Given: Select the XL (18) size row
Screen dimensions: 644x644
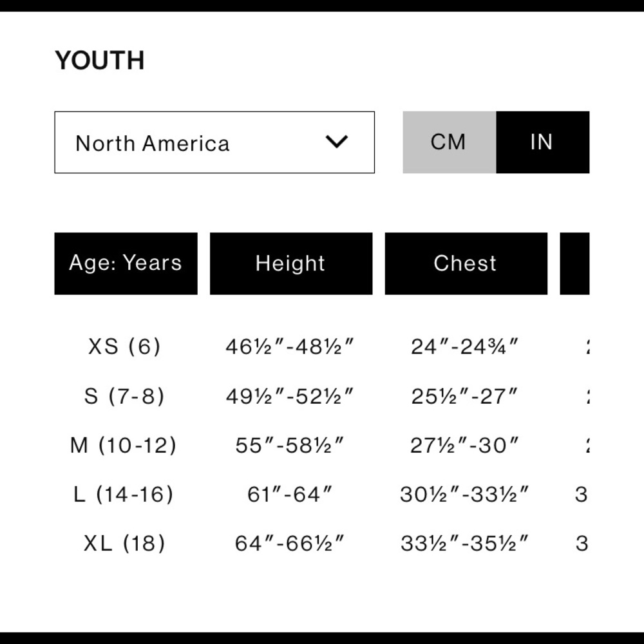Looking at the screenshot, I should point(124,544).
